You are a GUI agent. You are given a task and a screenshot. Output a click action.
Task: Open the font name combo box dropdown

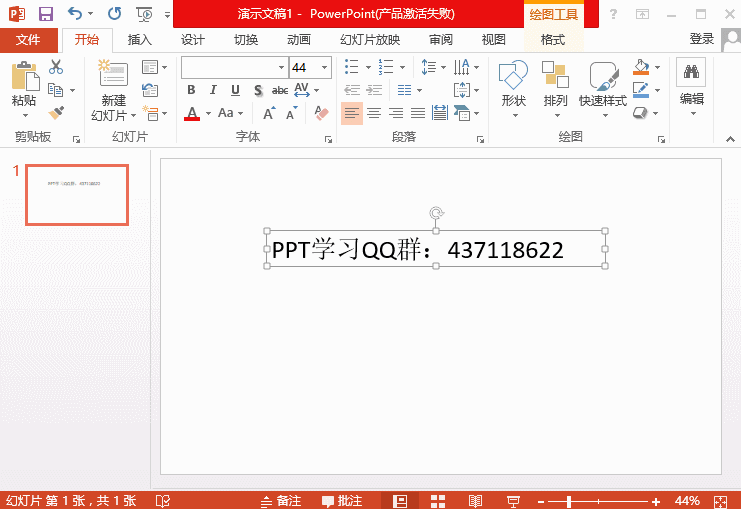[281, 67]
